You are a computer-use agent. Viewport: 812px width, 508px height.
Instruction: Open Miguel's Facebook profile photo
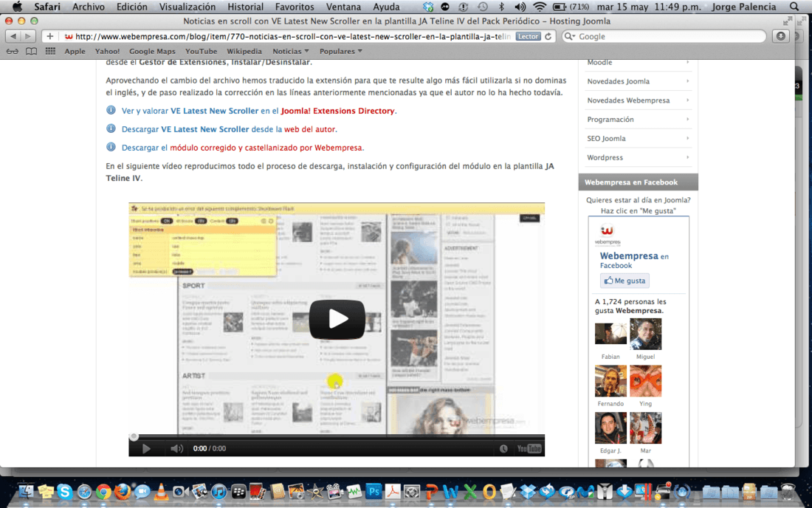[645, 334]
